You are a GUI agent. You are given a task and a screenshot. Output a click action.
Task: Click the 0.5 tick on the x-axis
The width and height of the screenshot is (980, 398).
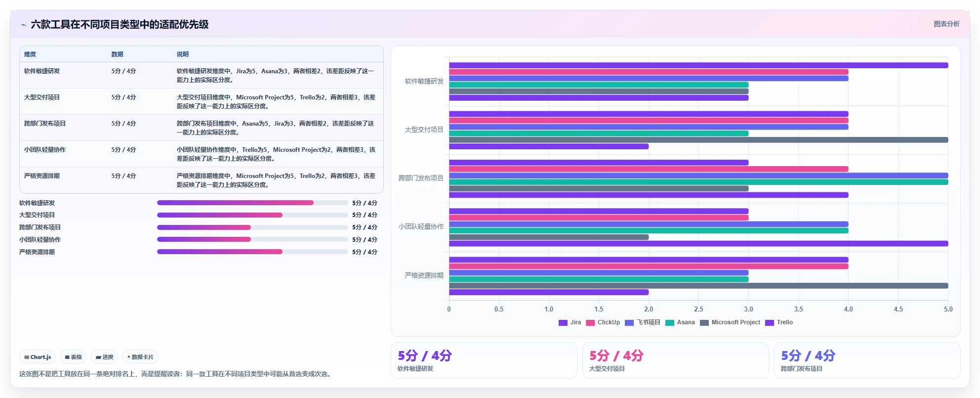pos(499,309)
